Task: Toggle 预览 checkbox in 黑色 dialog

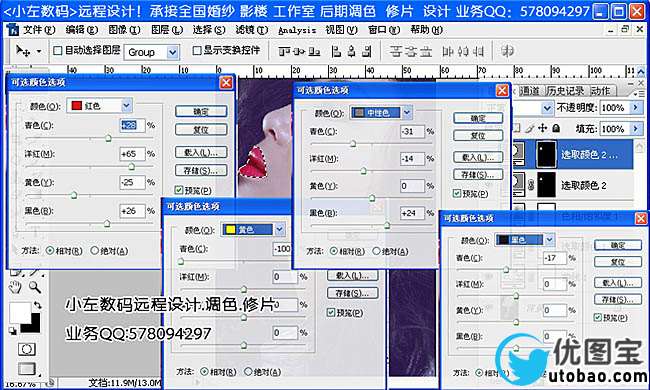Action: (597, 317)
